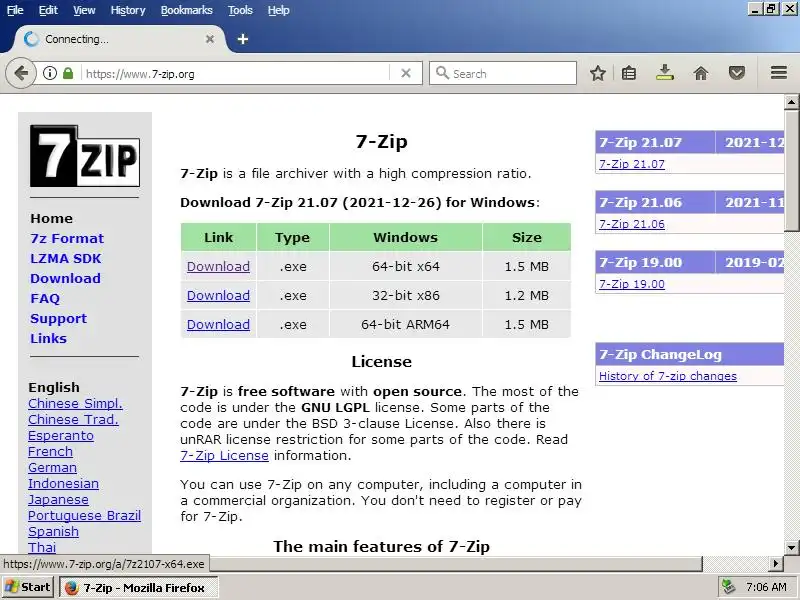Viewport: 800px width, 600px height.
Task: Click the search magnifier icon
Action: point(442,73)
